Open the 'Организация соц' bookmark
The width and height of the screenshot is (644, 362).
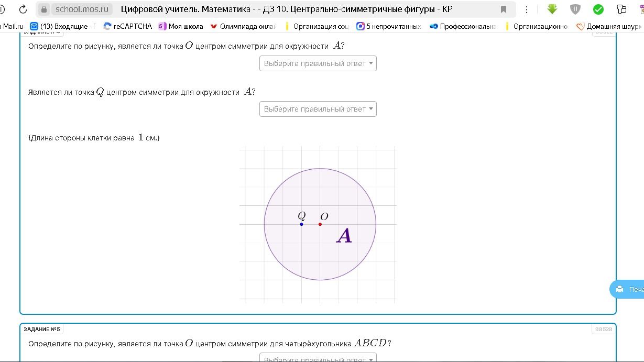tap(316, 26)
